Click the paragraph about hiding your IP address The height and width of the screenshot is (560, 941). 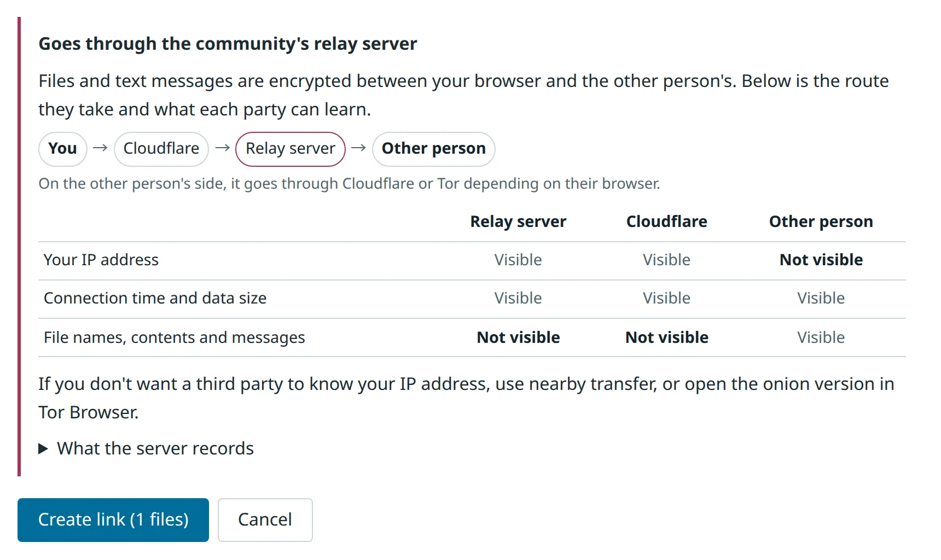point(466,398)
